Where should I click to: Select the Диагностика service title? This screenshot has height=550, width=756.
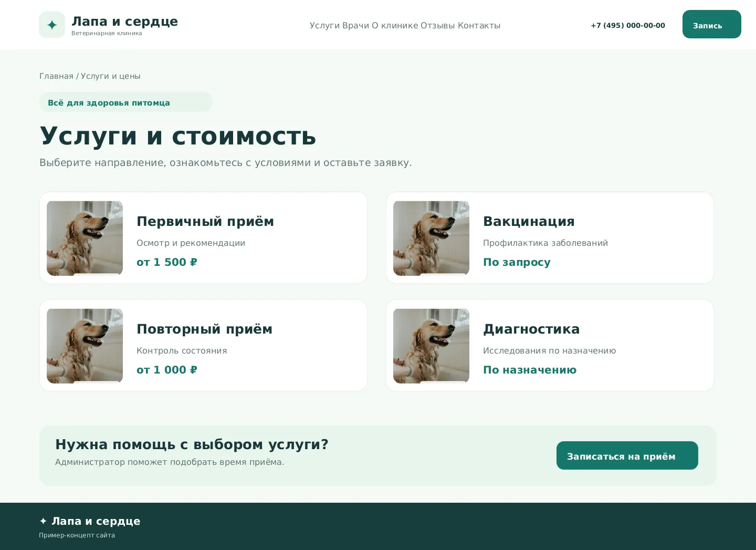pyautogui.click(x=531, y=329)
